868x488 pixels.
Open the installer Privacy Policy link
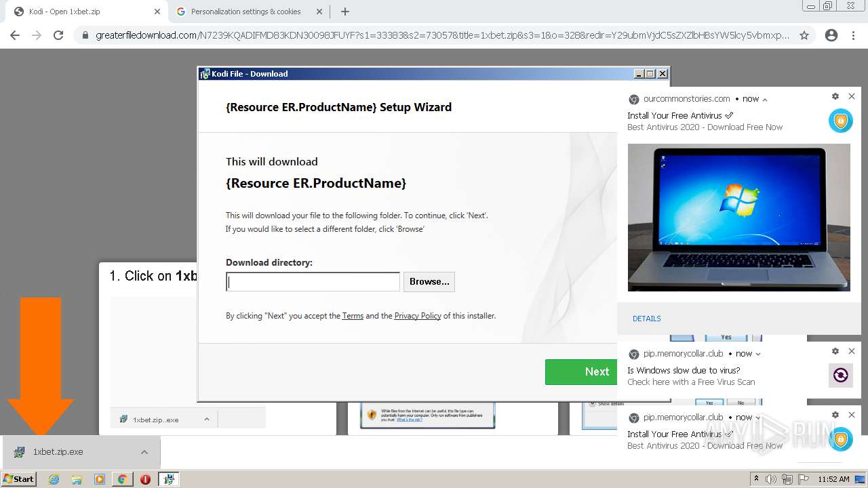418,316
